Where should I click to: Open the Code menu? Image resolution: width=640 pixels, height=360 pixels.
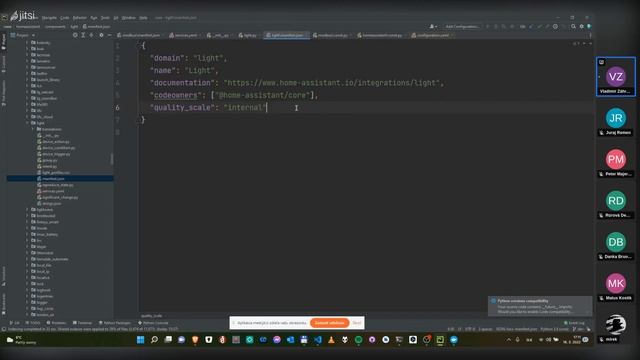pos(64,18)
